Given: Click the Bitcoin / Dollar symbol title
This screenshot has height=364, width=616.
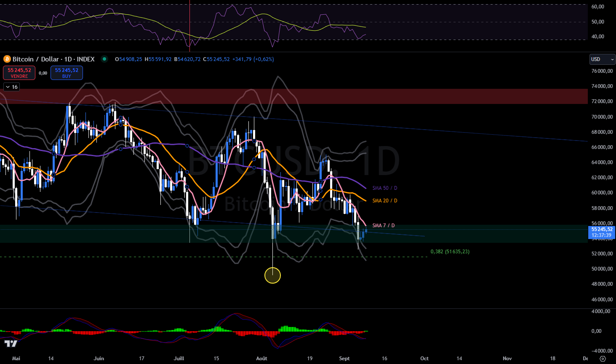Looking at the screenshot, I should pos(53,59).
